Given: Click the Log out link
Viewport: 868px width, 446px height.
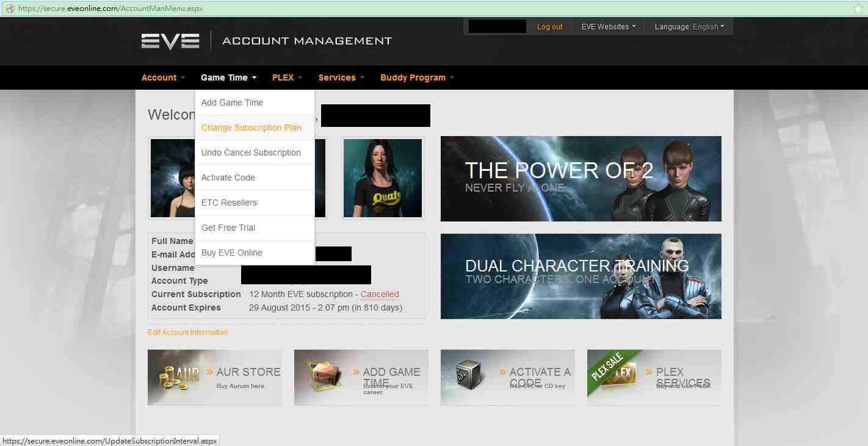Looking at the screenshot, I should pos(550,27).
